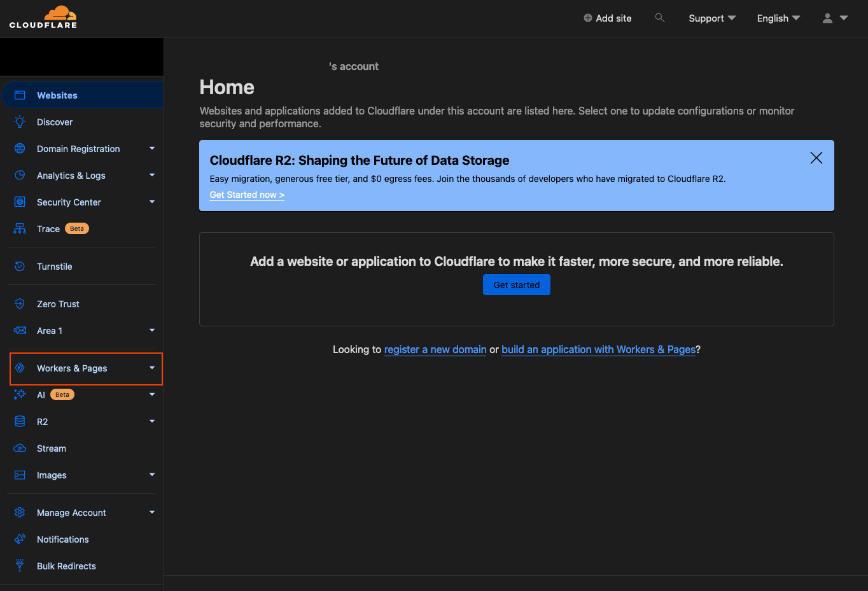Click the Zero Trust icon

[20, 304]
